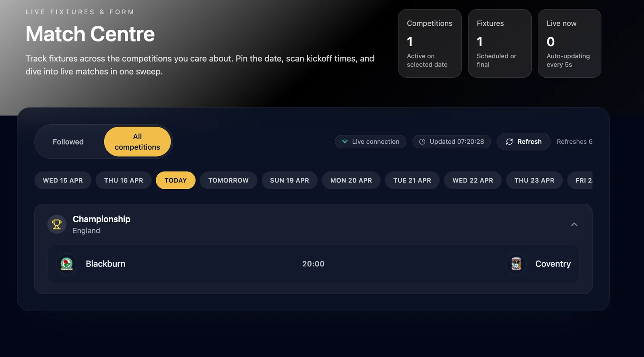Click the refresh arrows icon
The width and height of the screenshot is (644, 357).
[x=509, y=142]
